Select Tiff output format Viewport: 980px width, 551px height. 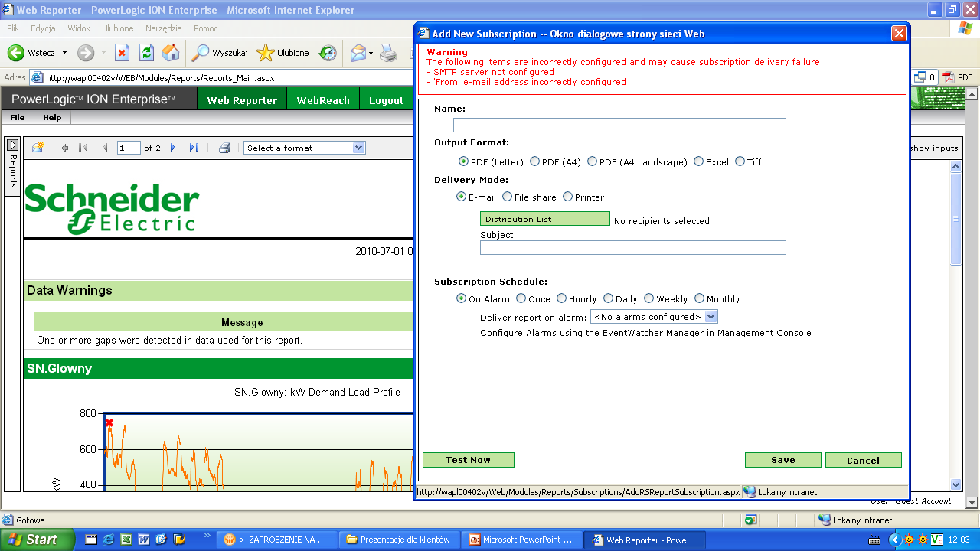point(740,161)
